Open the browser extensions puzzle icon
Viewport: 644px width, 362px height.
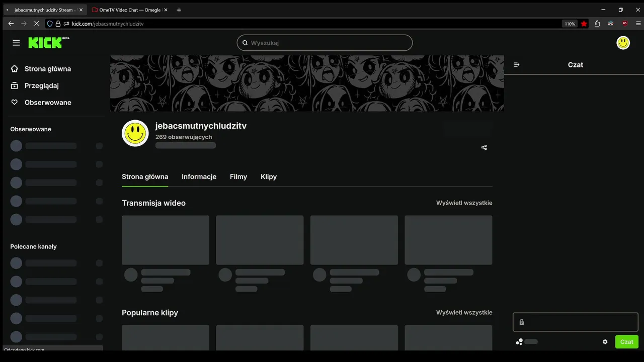point(597,24)
